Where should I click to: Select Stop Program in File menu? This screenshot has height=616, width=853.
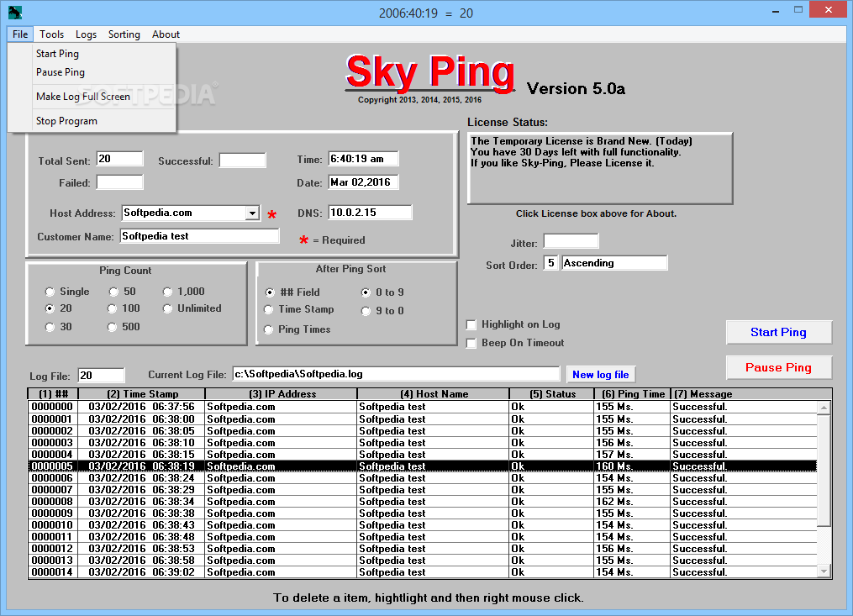pos(66,121)
